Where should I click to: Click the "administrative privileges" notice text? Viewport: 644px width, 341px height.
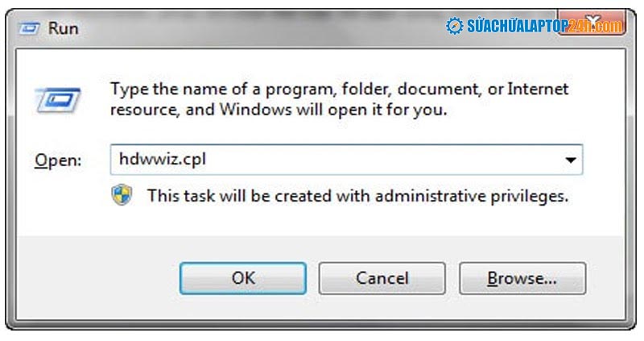pos(472,196)
